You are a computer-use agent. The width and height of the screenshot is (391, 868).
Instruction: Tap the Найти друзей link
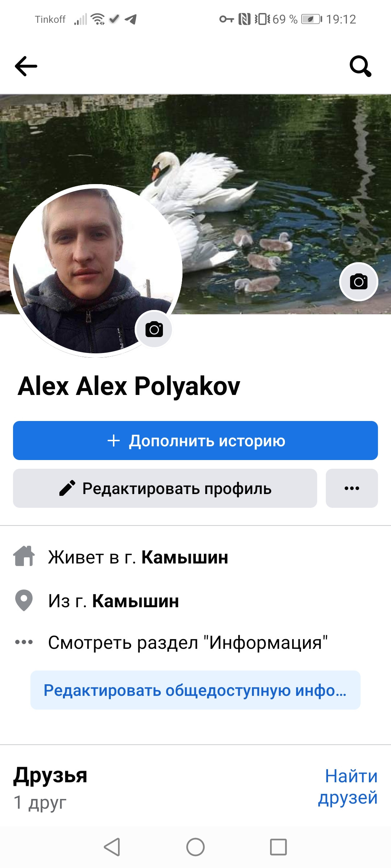point(348,787)
